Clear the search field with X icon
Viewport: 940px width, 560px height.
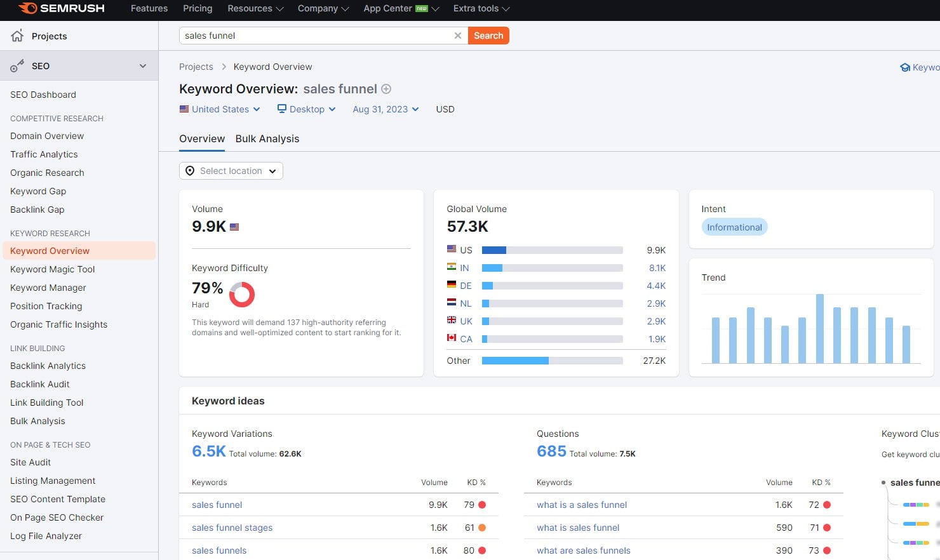click(x=457, y=36)
